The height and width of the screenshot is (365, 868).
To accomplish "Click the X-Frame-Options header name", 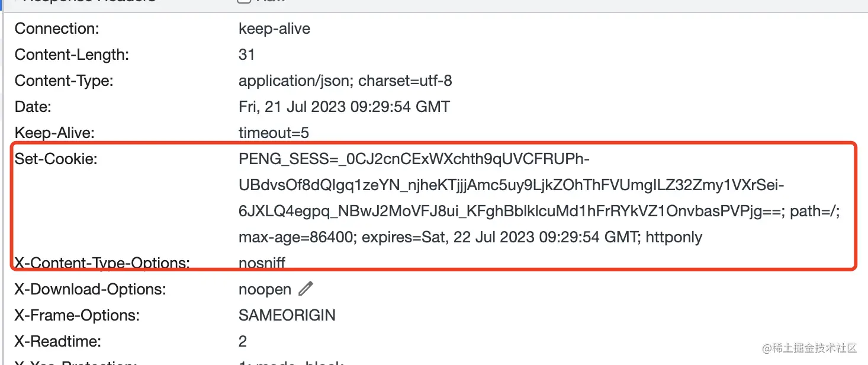I will 77,315.
